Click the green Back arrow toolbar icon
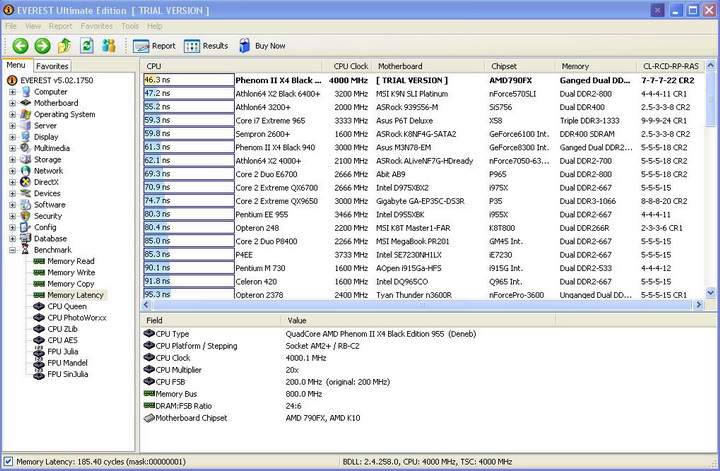 point(20,46)
